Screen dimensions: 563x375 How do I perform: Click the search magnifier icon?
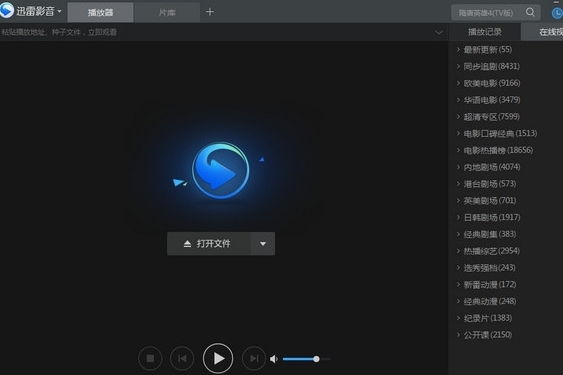click(530, 12)
